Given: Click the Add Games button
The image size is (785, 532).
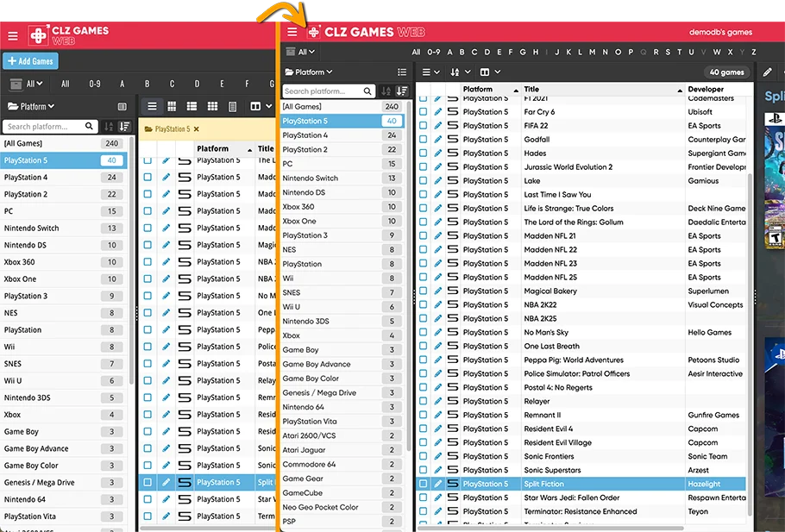Looking at the screenshot, I should point(30,61).
